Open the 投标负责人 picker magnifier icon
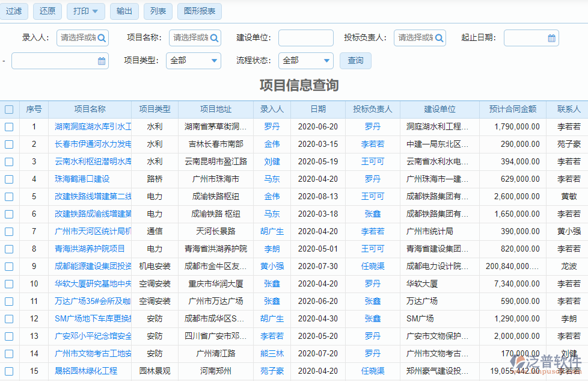 (439, 37)
